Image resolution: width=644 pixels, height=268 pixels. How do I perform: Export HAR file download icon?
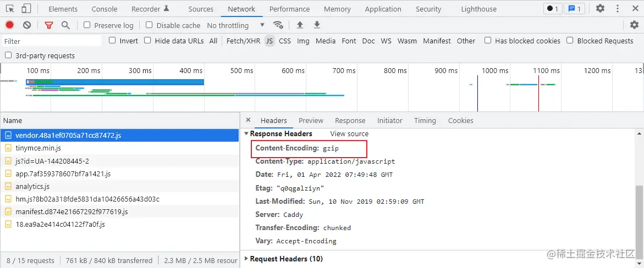(317, 25)
